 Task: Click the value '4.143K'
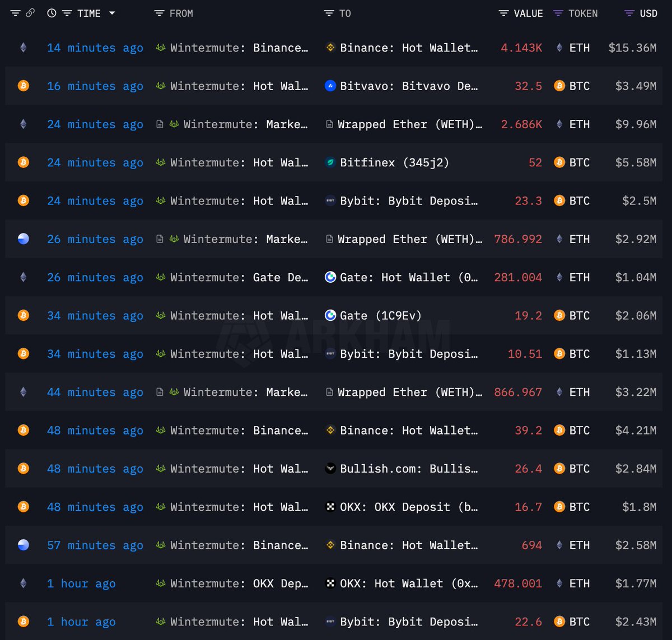521,48
